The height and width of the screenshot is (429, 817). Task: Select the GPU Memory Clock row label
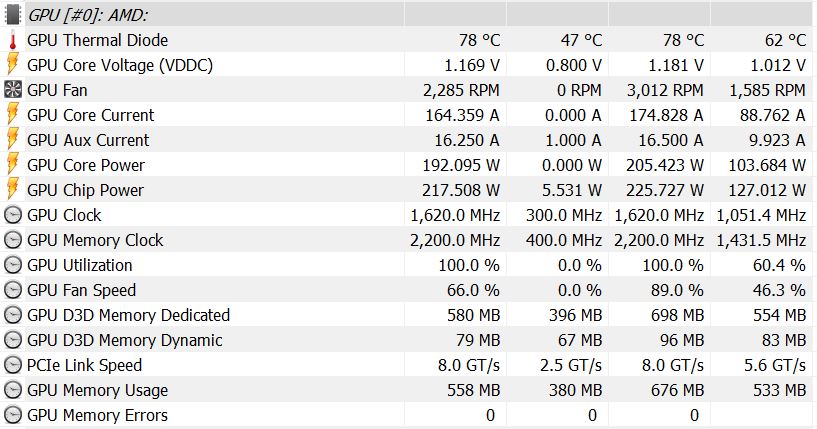[95, 240]
